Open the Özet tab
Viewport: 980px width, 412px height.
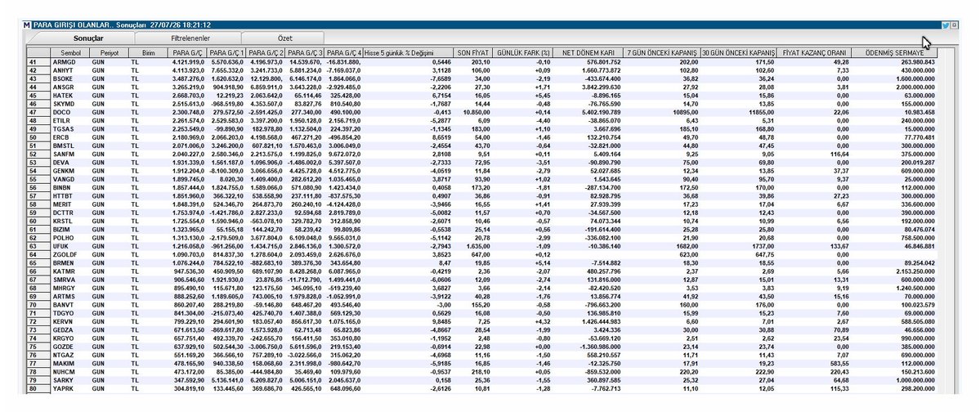284,38
